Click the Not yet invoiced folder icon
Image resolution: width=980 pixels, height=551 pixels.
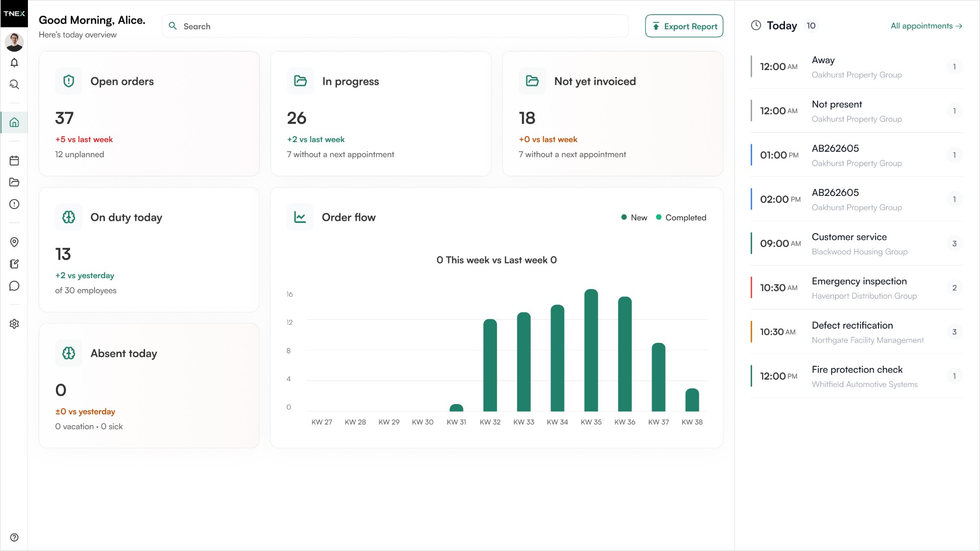pos(532,81)
